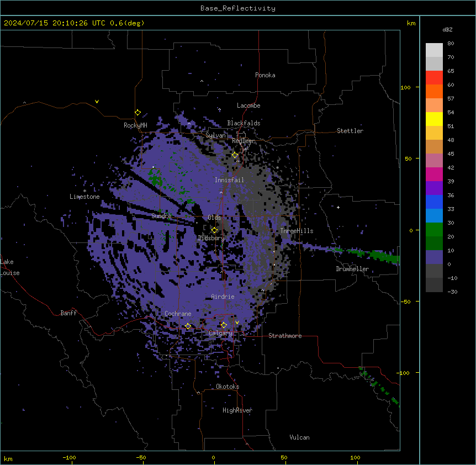Click the Airdrie label
This screenshot has height=465, width=476.
tap(223, 297)
